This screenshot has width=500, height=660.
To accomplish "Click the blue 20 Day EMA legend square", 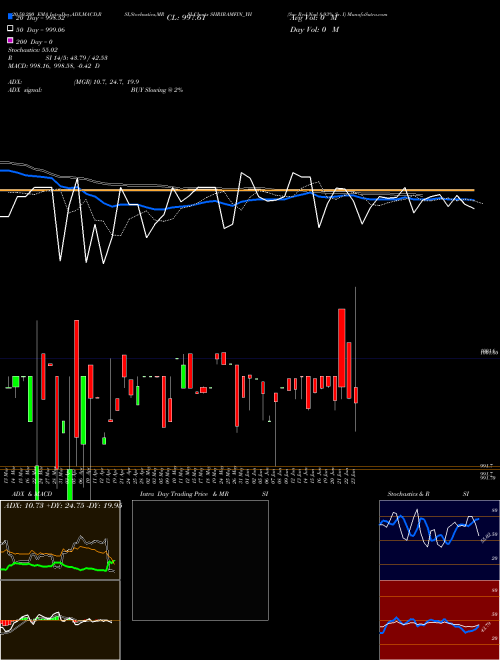I will [x=10, y=17].
